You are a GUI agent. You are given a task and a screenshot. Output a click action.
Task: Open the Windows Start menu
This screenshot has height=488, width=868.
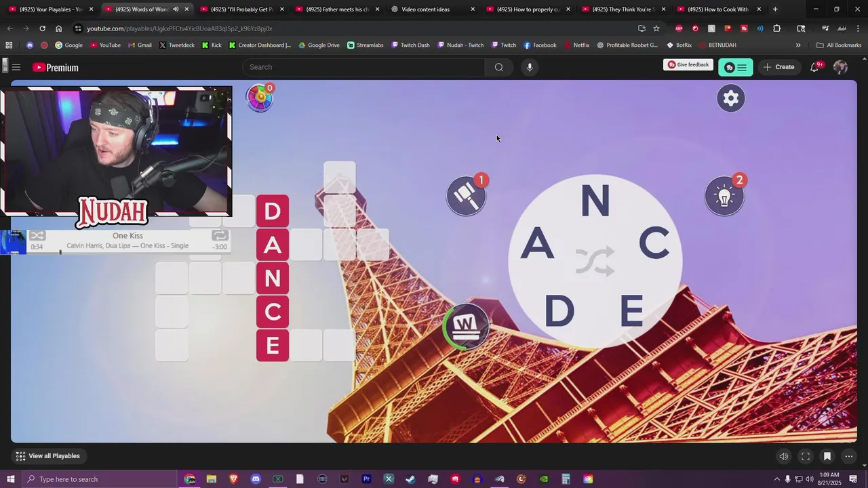[10, 479]
